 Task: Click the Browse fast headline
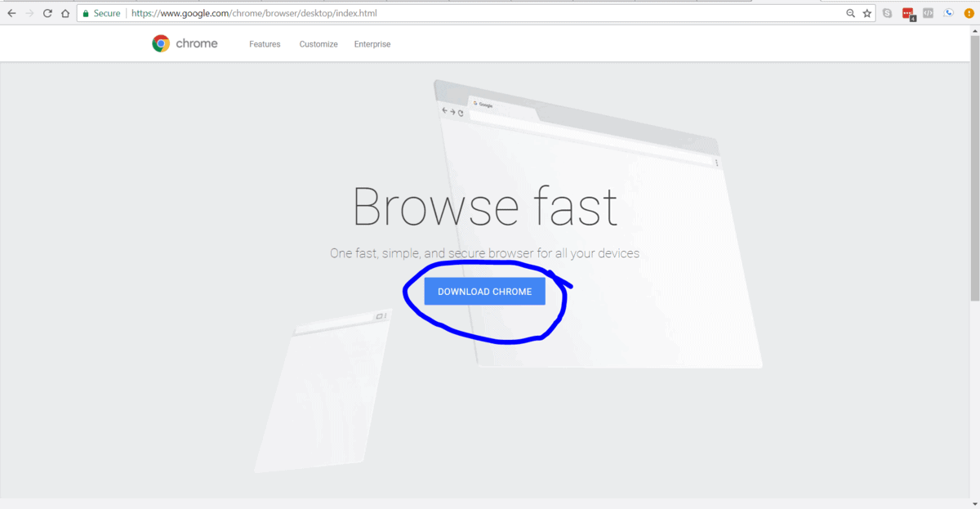coord(485,206)
